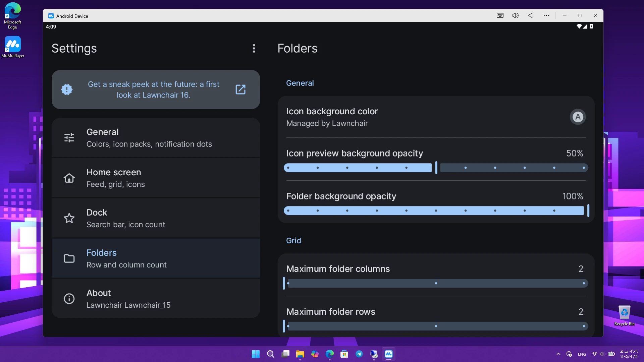The width and height of the screenshot is (644, 362).
Task: Click the volume icon in emulator title bar
Action: [516, 15]
